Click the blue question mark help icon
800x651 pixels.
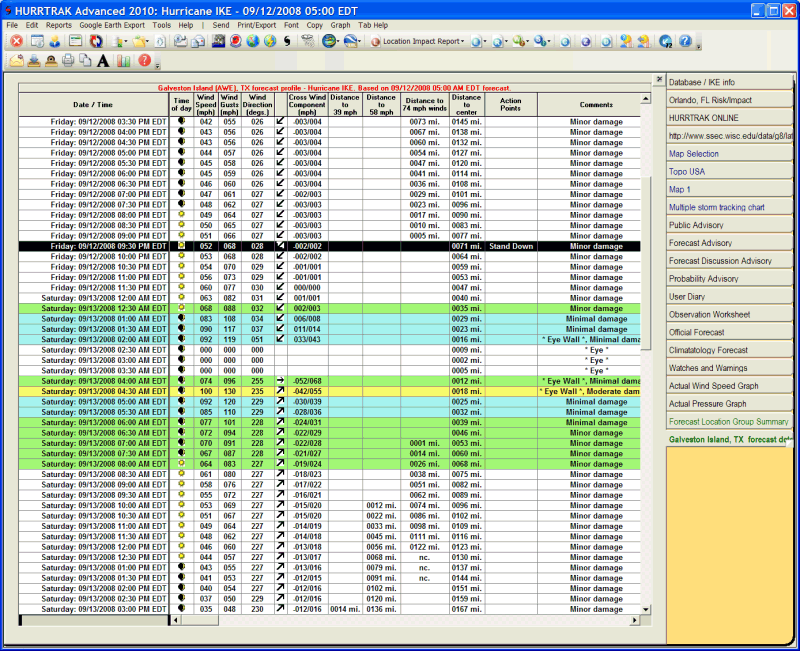pos(684,41)
